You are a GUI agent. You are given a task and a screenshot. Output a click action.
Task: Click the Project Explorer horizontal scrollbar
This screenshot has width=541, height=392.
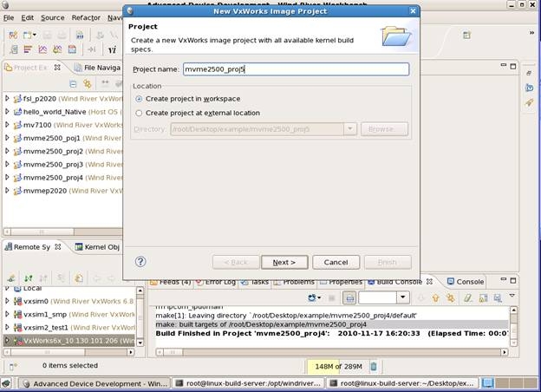(62, 232)
